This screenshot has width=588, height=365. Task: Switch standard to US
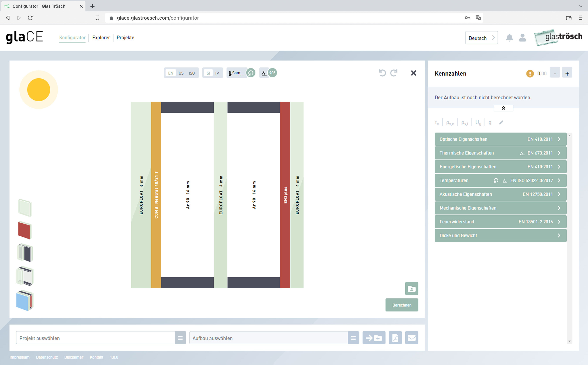coord(181,73)
